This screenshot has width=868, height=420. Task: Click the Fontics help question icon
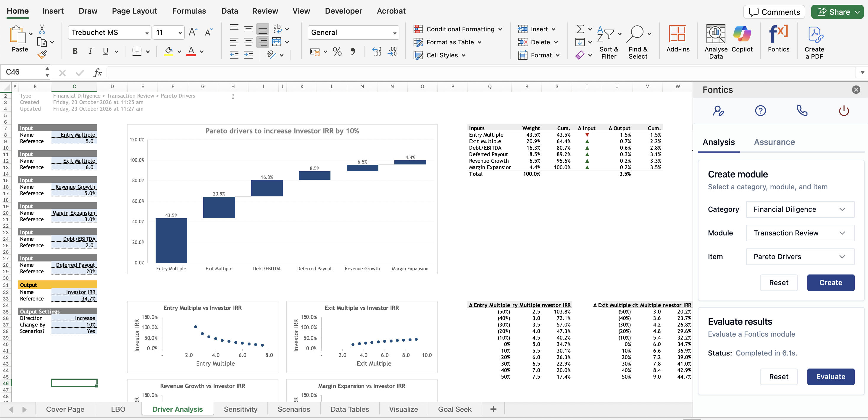[x=760, y=111]
